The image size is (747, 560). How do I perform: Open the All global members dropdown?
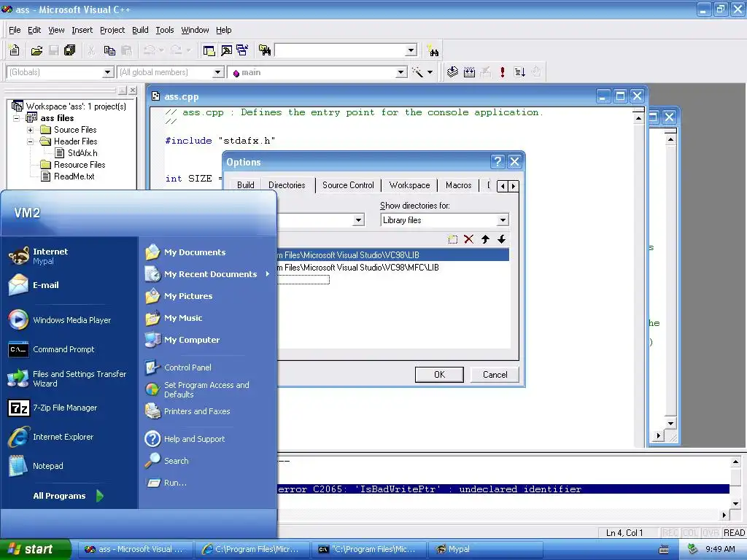pos(217,72)
